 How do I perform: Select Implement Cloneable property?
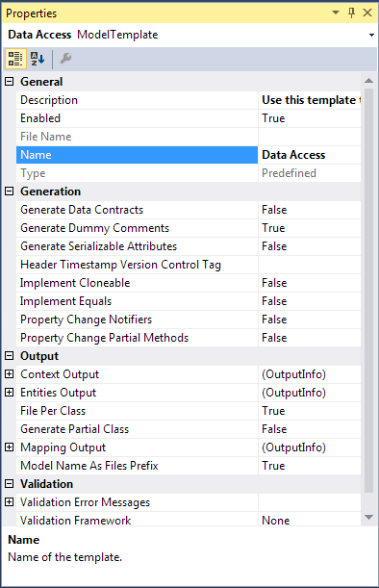point(137,283)
